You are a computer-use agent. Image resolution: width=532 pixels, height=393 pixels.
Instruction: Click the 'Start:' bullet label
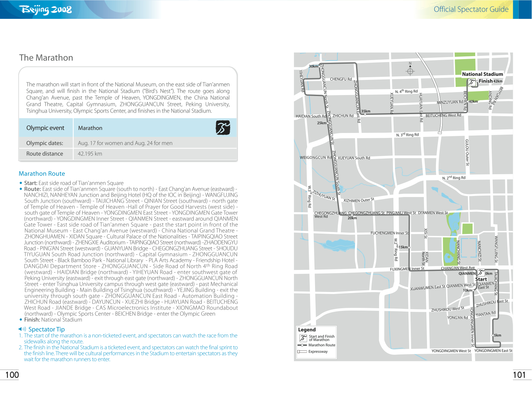coord(30,183)
